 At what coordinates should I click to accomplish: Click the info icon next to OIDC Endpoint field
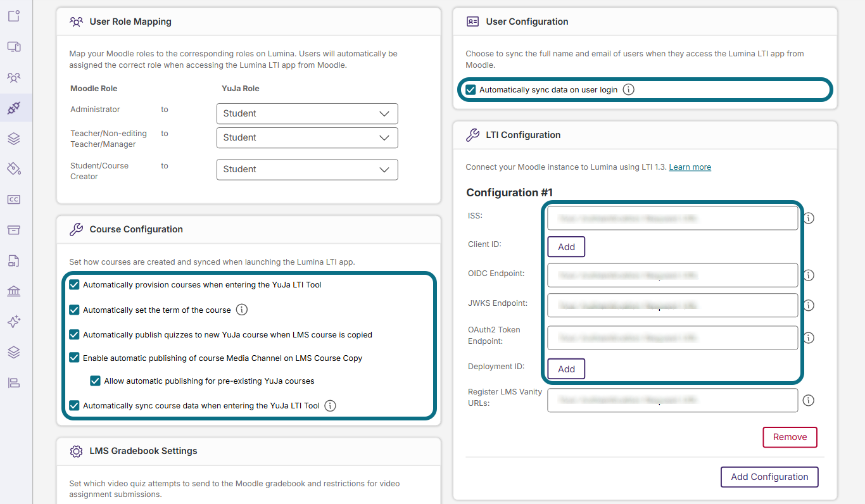pyautogui.click(x=809, y=275)
